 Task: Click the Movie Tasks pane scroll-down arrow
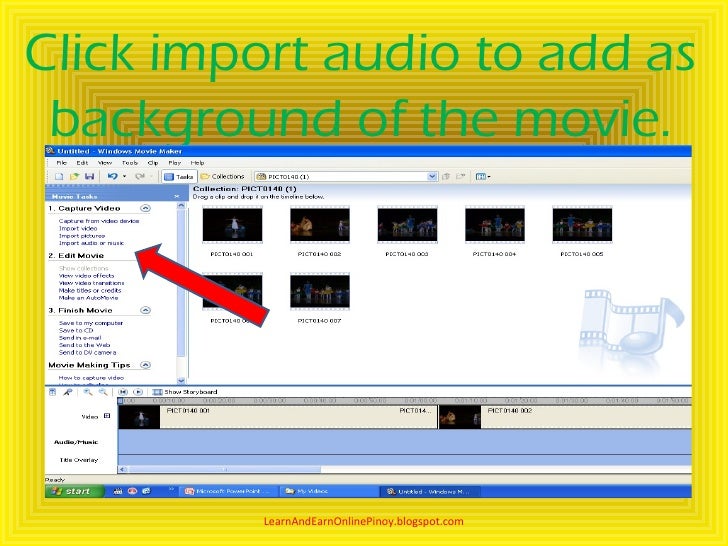[181, 381]
